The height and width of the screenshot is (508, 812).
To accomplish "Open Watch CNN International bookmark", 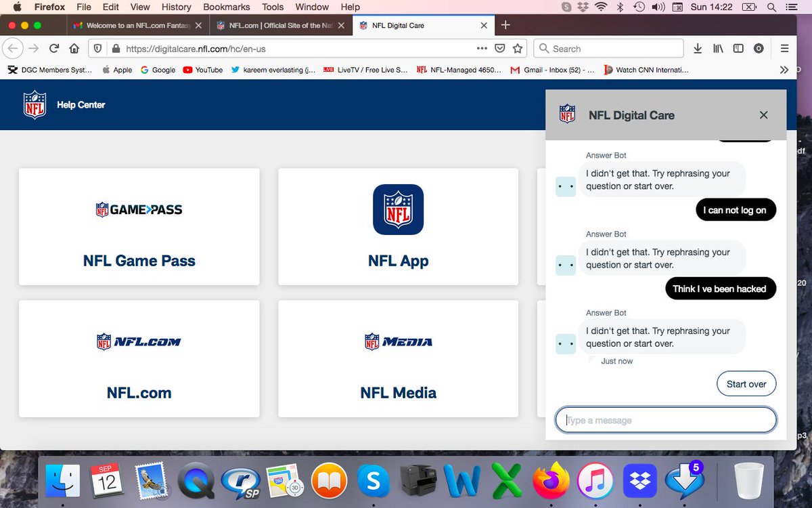I will [646, 69].
